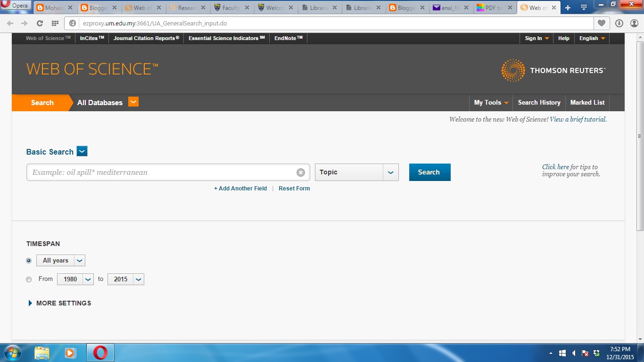Click the site info globe icon in address bar
Viewport: 644px width, 362px height.
click(73, 23)
